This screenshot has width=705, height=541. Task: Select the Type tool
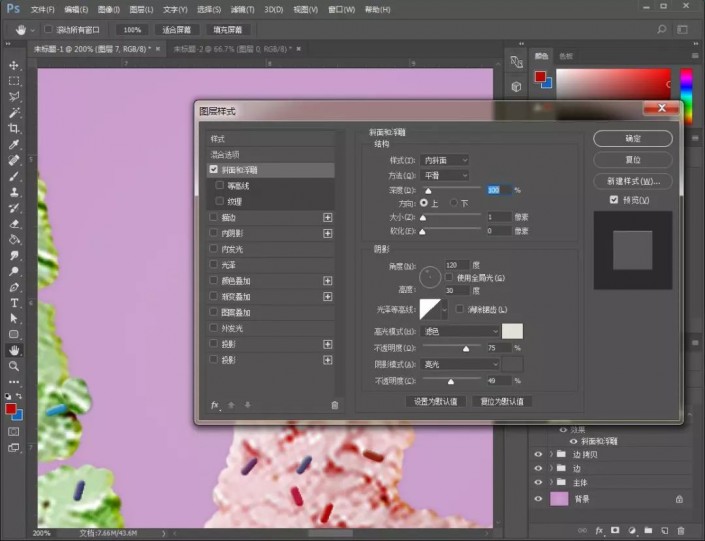click(x=14, y=303)
